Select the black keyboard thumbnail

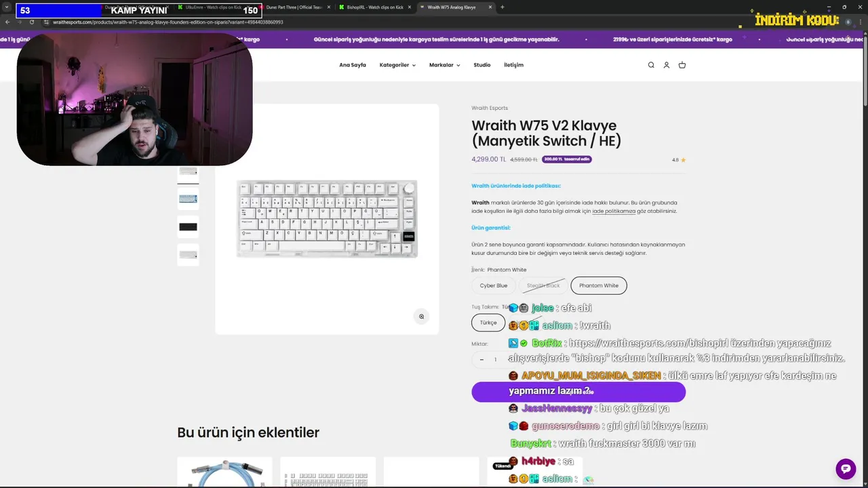click(188, 226)
